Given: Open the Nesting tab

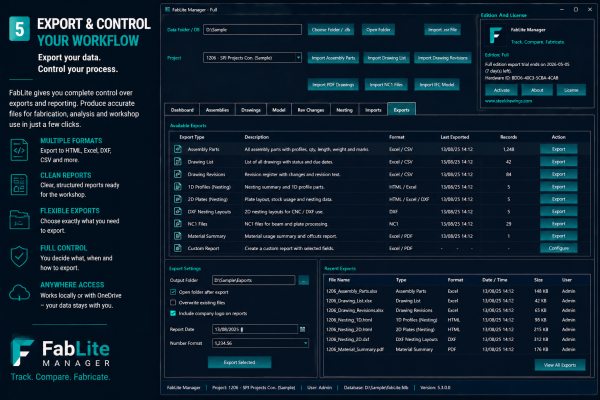Looking at the screenshot, I should click(x=344, y=110).
